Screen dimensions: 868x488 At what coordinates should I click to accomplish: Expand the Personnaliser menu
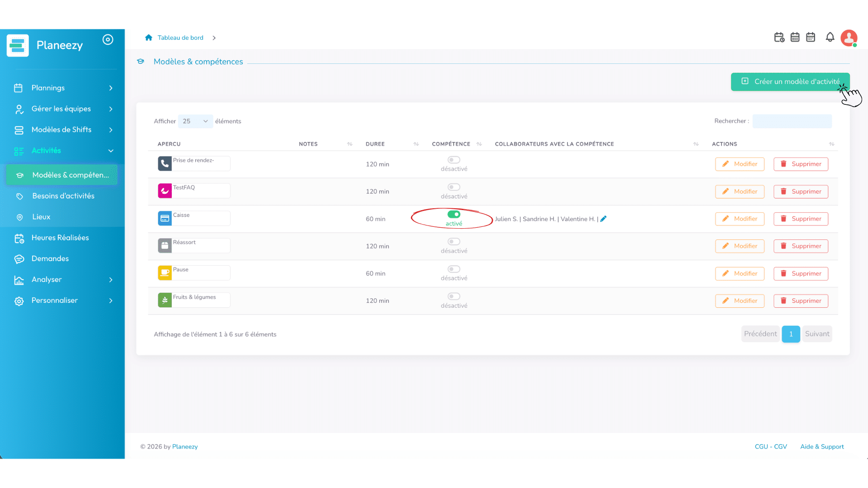tap(63, 300)
